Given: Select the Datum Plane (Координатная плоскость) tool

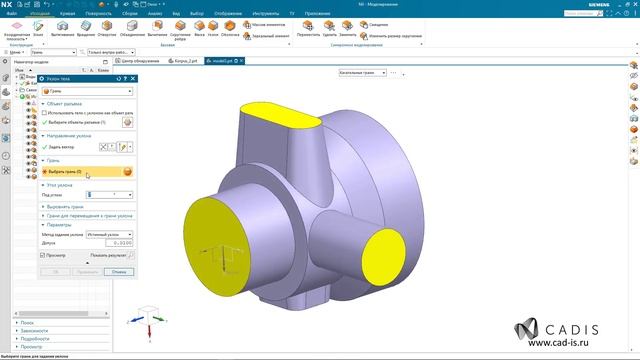Looking at the screenshot, I should click(17, 30).
